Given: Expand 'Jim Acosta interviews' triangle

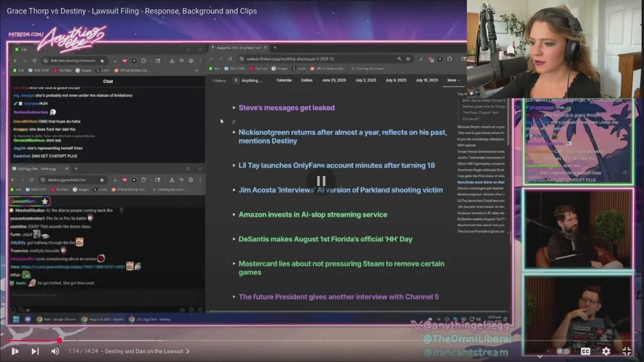Looking at the screenshot, I should click(234, 190).
